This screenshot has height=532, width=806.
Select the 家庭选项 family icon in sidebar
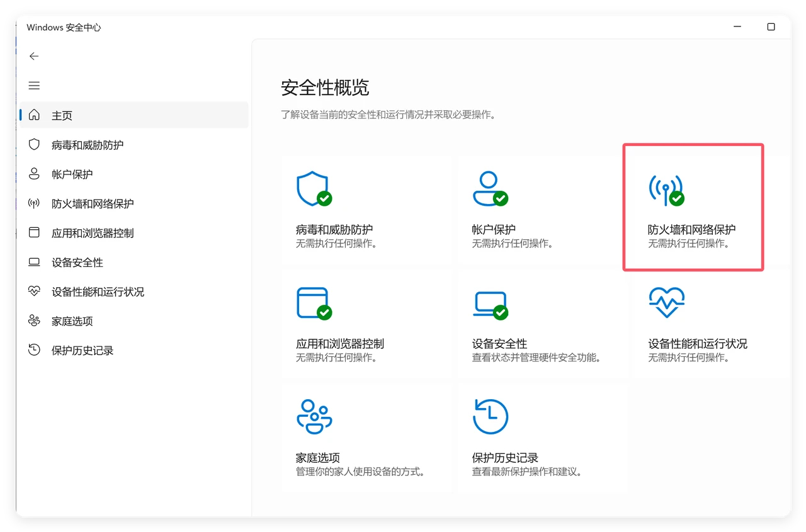coord(35,320)
